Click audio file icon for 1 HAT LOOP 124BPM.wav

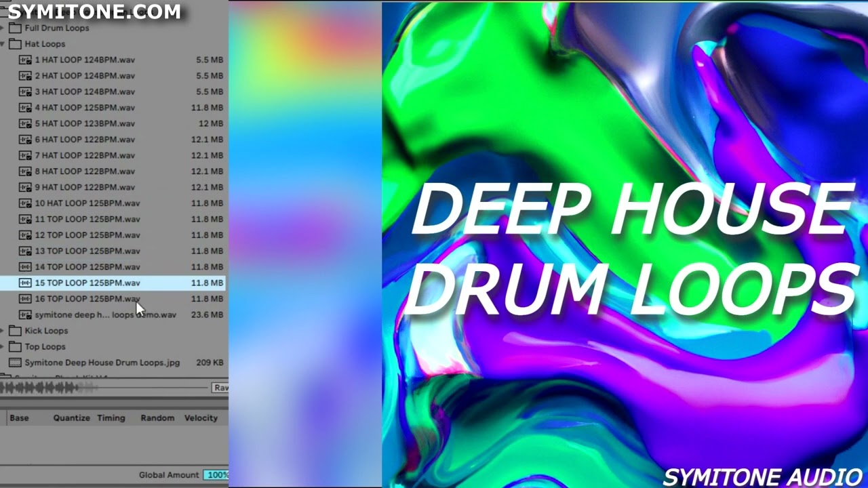click(25, 60)
